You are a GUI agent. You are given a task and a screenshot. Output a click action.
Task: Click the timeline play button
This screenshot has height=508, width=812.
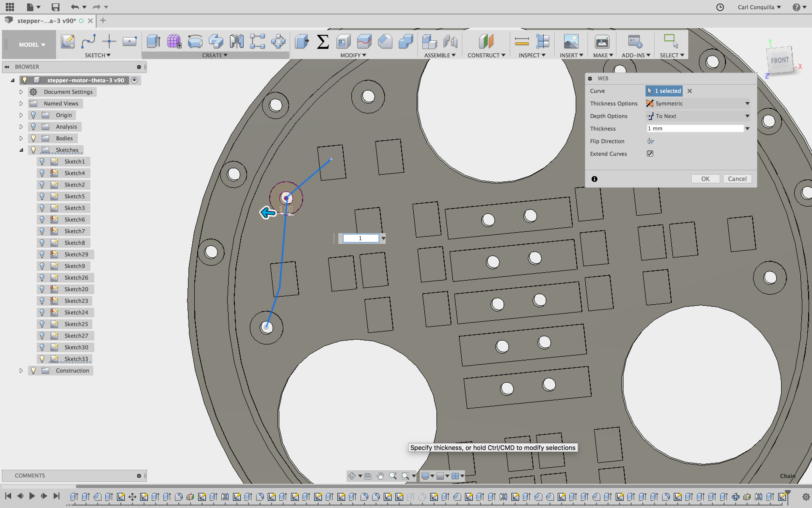(x=32, y=496)
